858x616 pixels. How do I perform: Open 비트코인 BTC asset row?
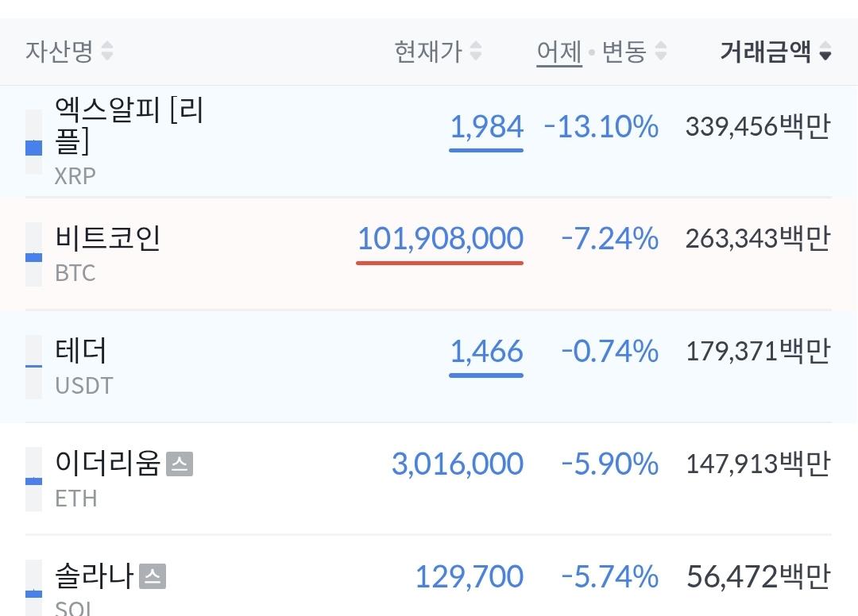click(429, 254)
